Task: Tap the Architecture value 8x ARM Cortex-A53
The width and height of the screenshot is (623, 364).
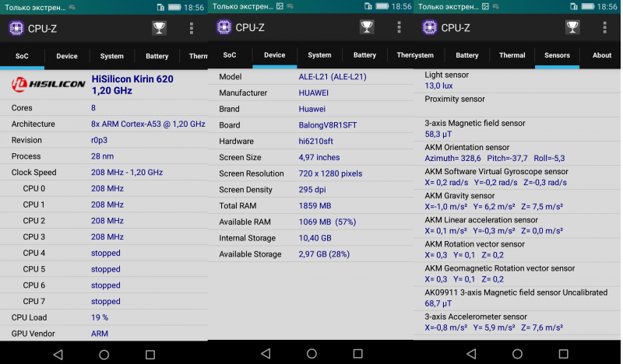Action: (148, 124)
